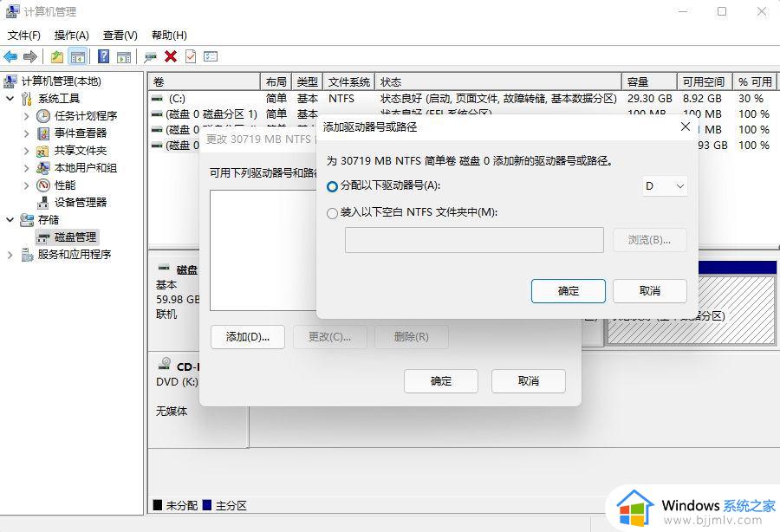Click the properties checkmark sheet toolbar icon
Screen dimensions: 780x532
point(191,56)
